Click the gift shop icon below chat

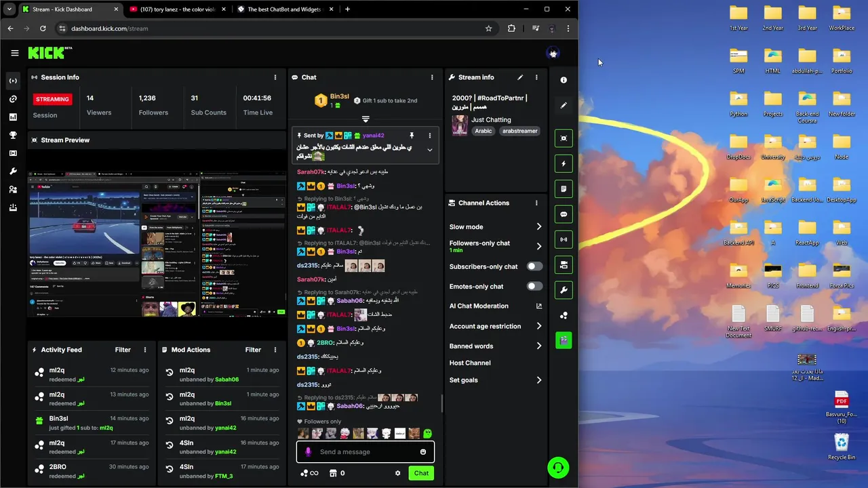coord(333,473)
